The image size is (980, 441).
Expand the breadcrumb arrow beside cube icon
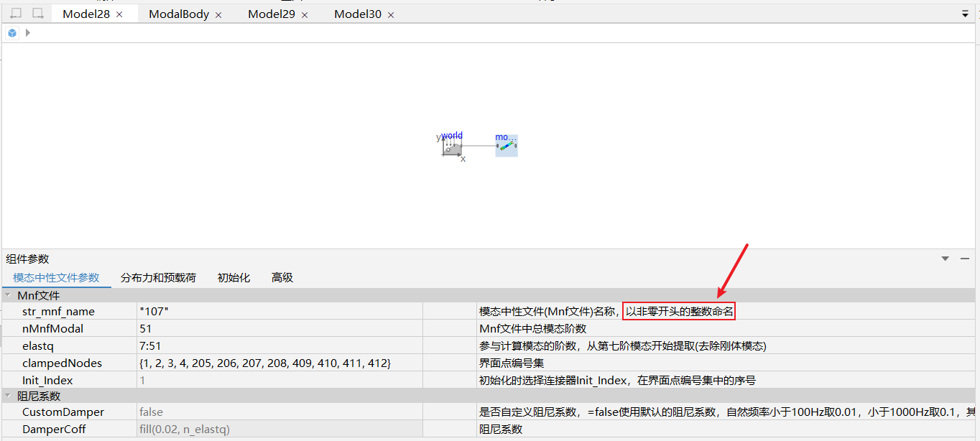(27, 32)
